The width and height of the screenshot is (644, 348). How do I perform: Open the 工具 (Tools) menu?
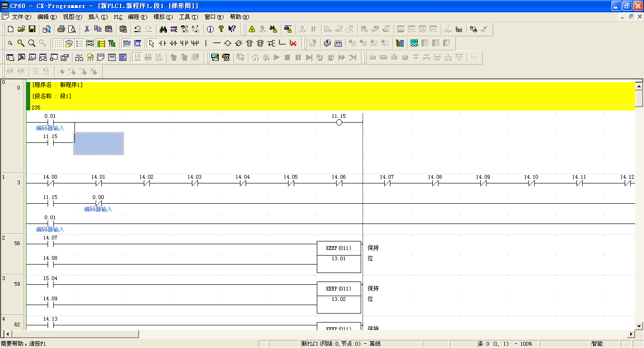point(188,17)
